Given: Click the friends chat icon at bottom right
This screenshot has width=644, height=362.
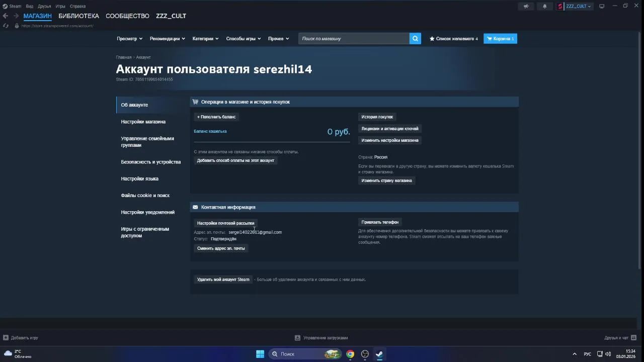Looking at the screenshot, I should point(633,338).
